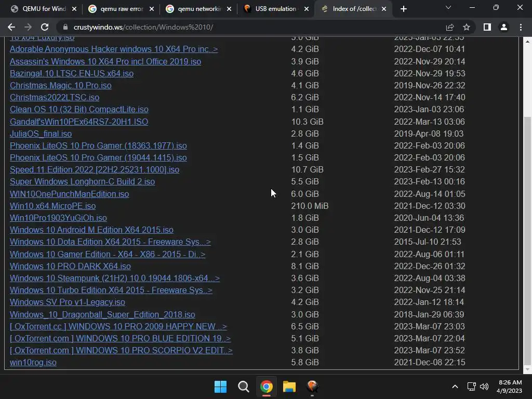Click the network tray icon
The image size is (532, 399).
471,387
